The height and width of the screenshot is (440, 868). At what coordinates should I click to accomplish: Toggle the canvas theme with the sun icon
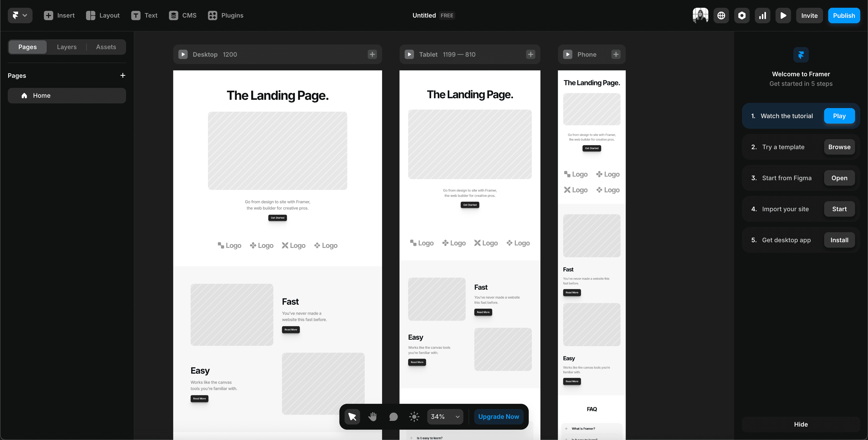click(x=414, y=416)
